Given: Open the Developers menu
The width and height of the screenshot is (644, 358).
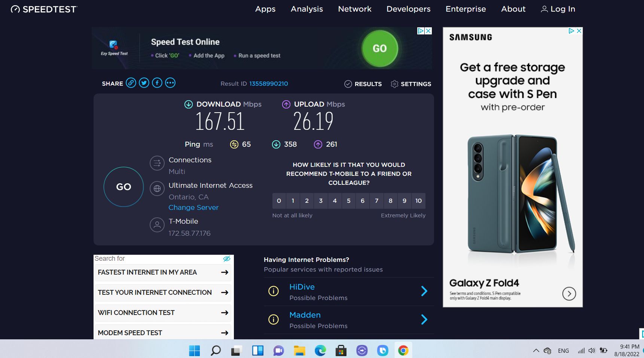Looking at the screenshot, I should [409, 9].
